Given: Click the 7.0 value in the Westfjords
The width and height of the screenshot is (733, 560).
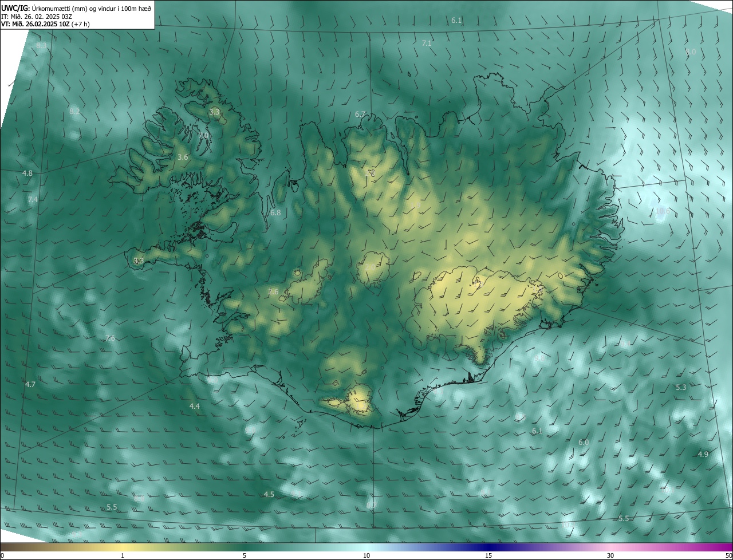Looking at the screenshot, I should (x=203, y=136).
